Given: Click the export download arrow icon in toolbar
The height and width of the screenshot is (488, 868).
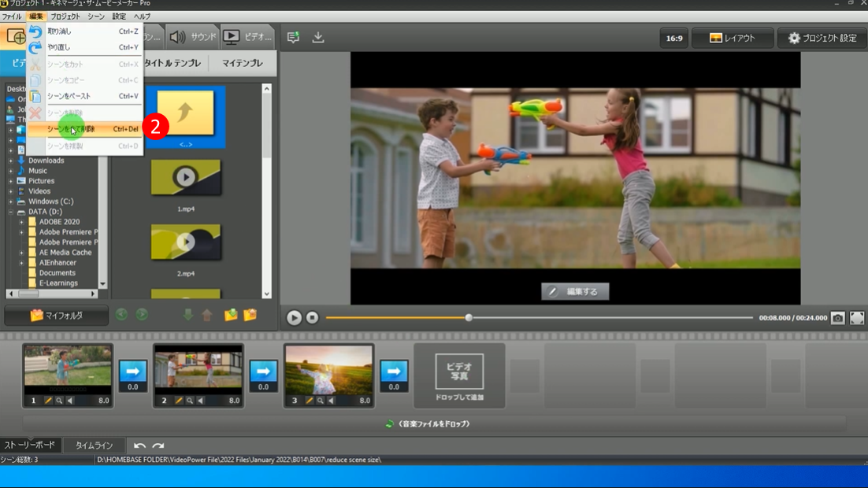Looking at the screenshot, I should 318,38.
